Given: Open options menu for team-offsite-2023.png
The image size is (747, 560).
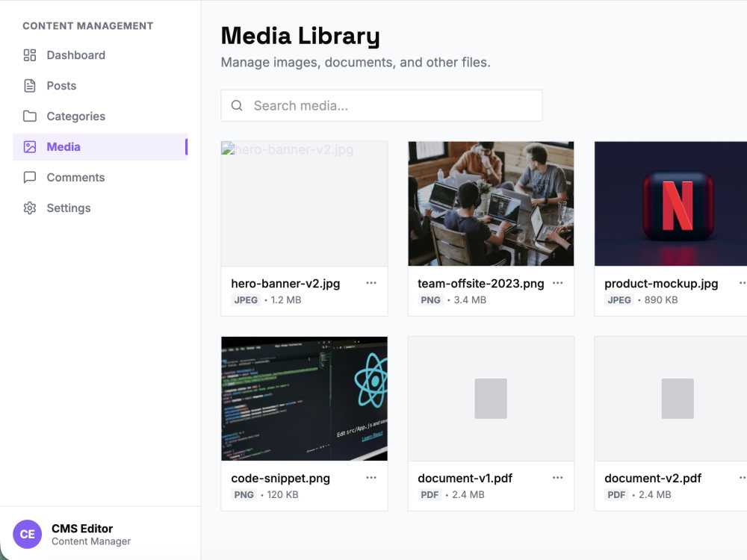Looking at the screenshot, I should pos(557,283).
